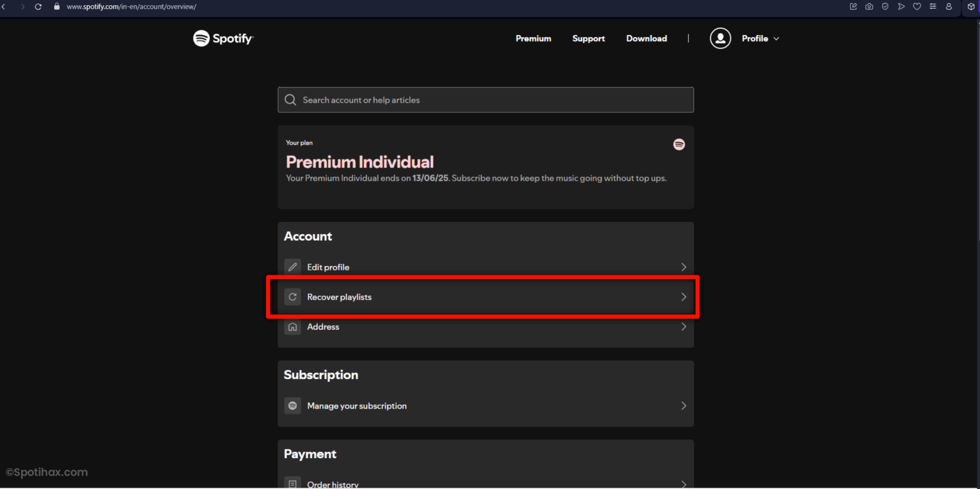Click the magnifier icon in the search box
Image resolution: width=980 pixels, height=489 pixels.
click(290, 100)
